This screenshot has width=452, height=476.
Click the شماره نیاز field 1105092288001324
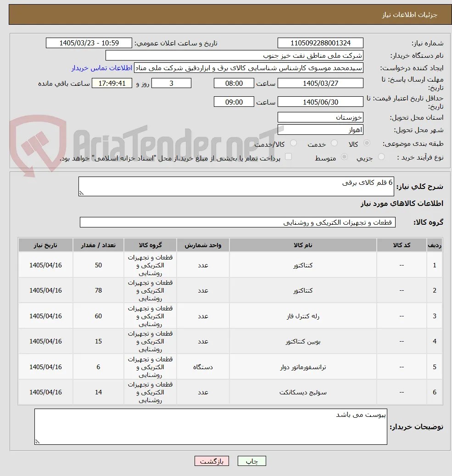coord(320,43)
